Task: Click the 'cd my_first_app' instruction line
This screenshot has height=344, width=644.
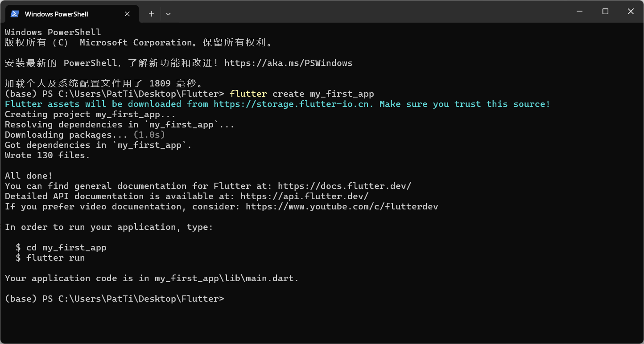Action: (61, 247)
